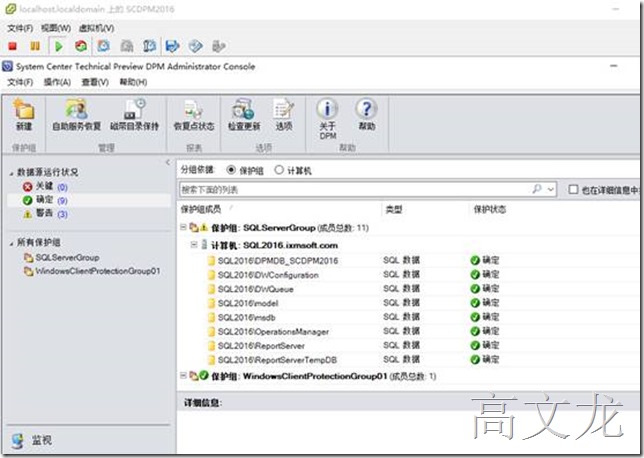Select 确定 (9) health filter

89,200
